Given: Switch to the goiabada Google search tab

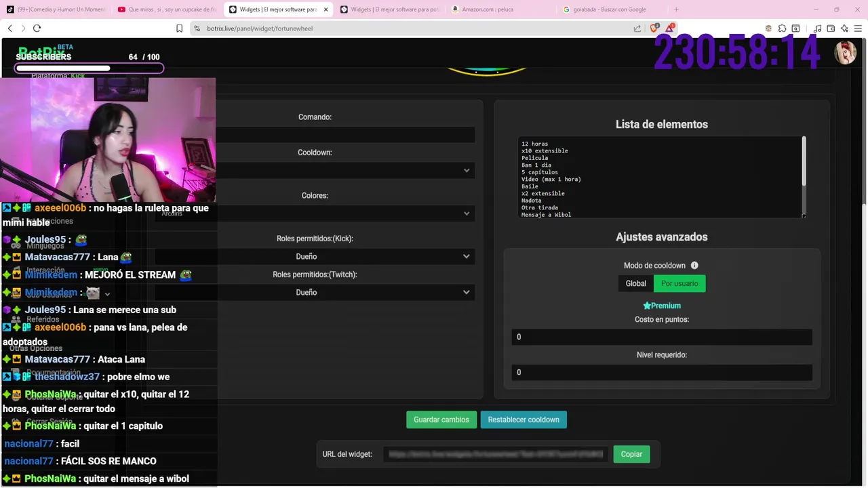Looking at the screenshot, I should [x=612, y=9].
